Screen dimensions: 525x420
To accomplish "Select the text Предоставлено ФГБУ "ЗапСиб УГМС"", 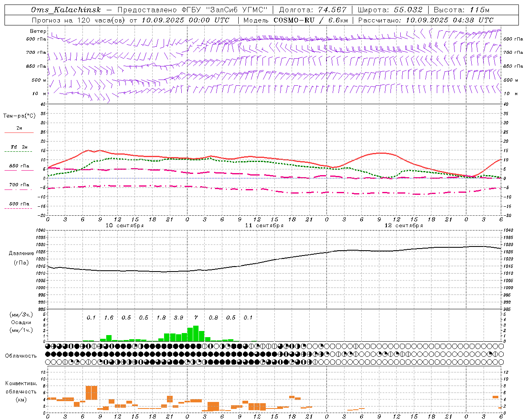I will click(192, 10).
